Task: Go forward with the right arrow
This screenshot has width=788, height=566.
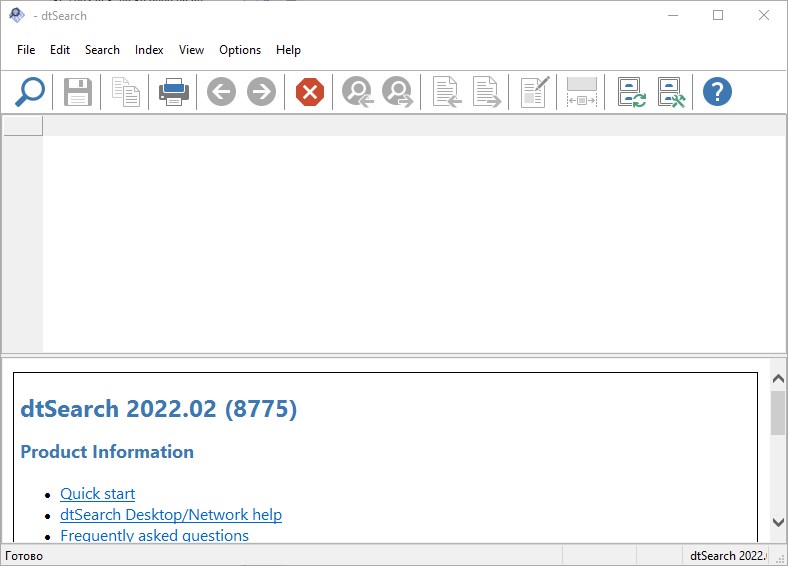Action: [261, 92]
